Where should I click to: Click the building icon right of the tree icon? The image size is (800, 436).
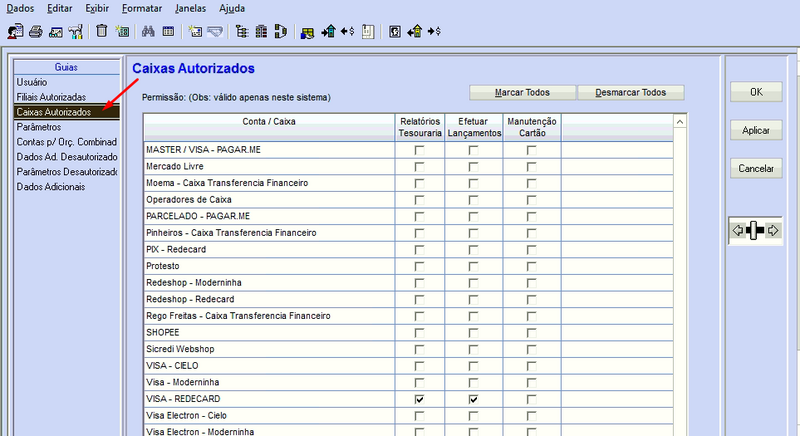(x=261, y=32)
